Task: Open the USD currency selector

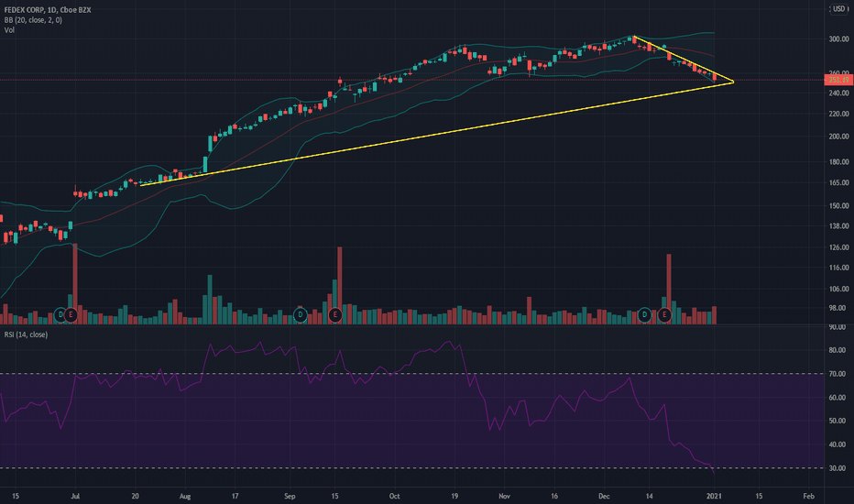Action: click(x=838, y=9)
